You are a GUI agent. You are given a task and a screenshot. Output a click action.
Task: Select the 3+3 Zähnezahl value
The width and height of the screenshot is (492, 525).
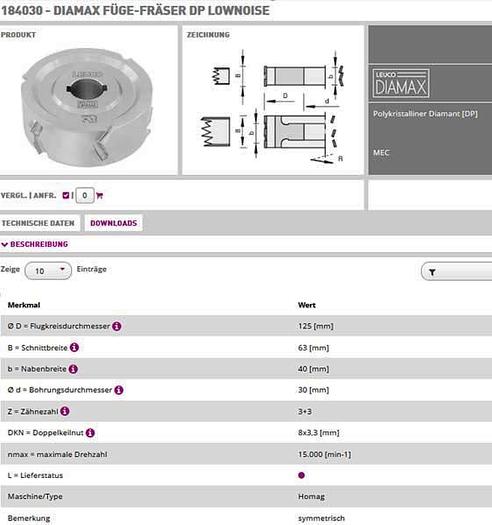tap(305, 411)
